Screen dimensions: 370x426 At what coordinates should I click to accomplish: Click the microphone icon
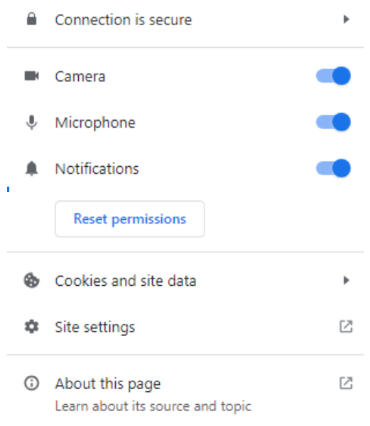click(x=32, y=122)
